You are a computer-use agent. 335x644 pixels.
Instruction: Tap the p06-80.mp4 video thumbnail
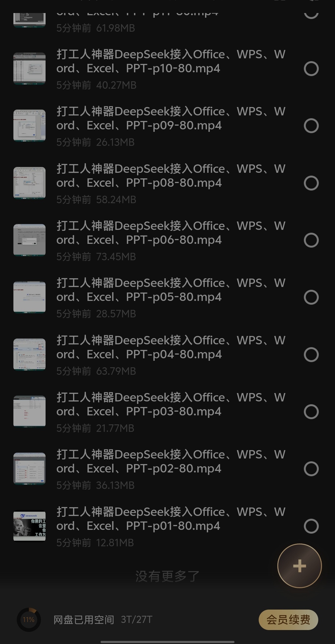coord(29,240)
